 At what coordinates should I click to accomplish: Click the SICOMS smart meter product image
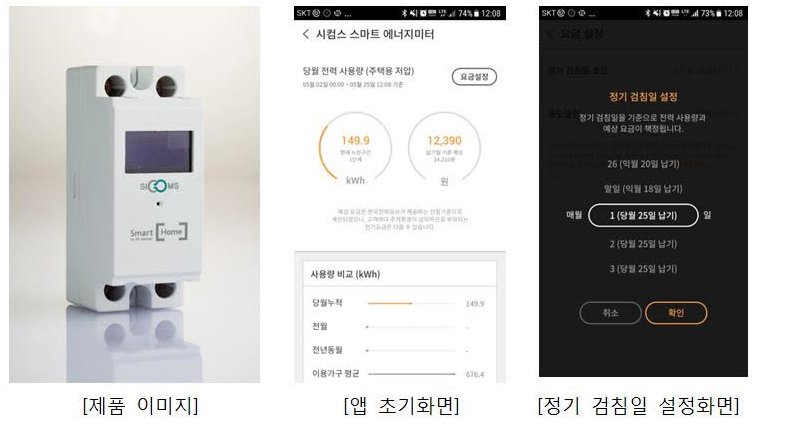[x=134, y=194]
